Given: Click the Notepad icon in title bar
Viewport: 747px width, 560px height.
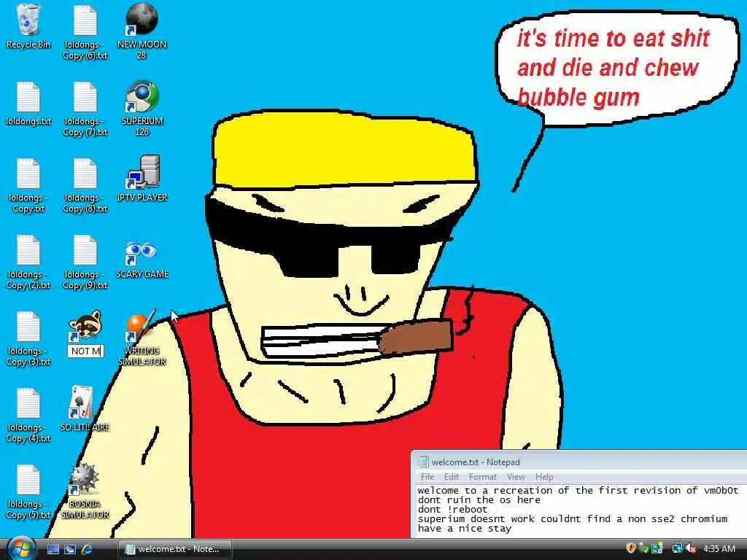Looking at the screenshot, I should click(x=423, y=462).
